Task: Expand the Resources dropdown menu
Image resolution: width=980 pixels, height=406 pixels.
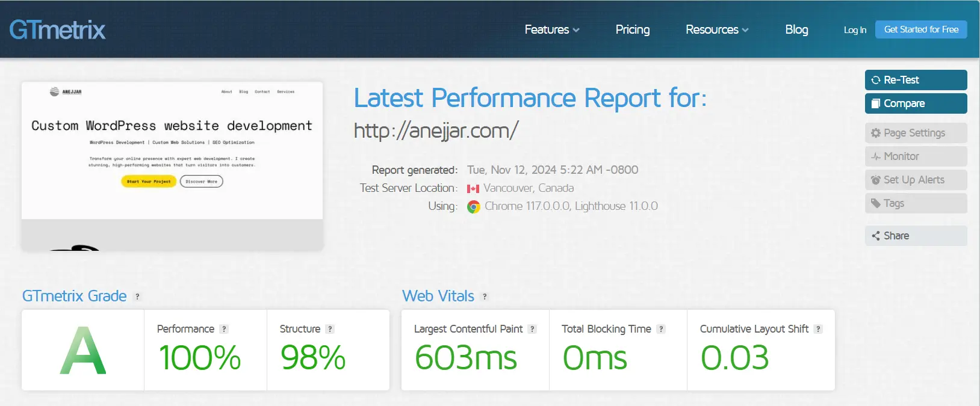Action: pos(717,29)
